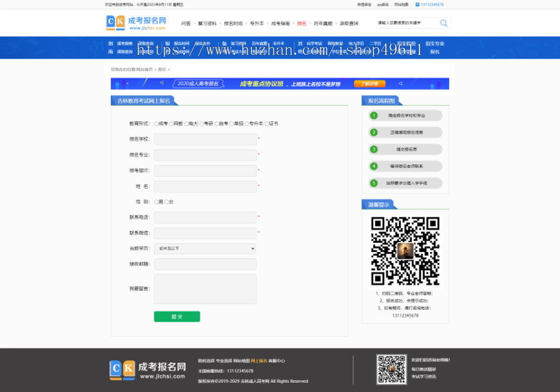Click the 姓名 input field
Screen dimensions: 560x392
[x=205, y=186]
